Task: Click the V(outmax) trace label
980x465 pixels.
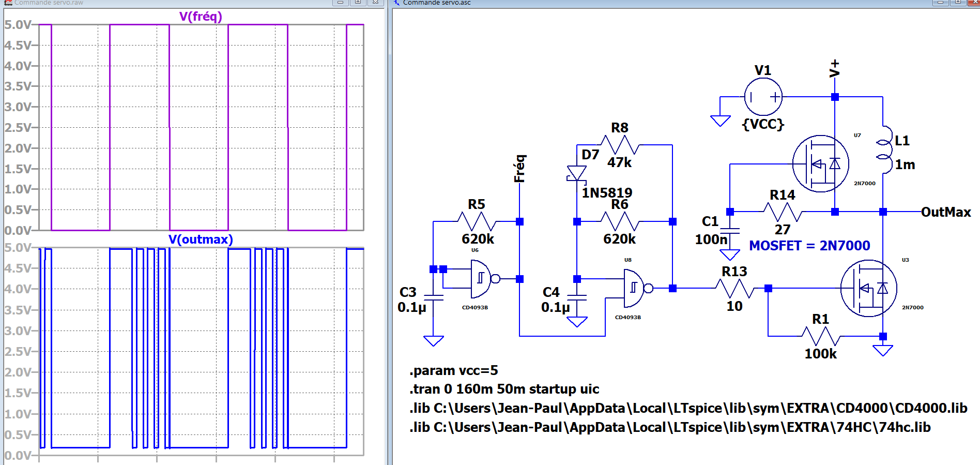Action: pyautogui.click(x=201, y=239)
